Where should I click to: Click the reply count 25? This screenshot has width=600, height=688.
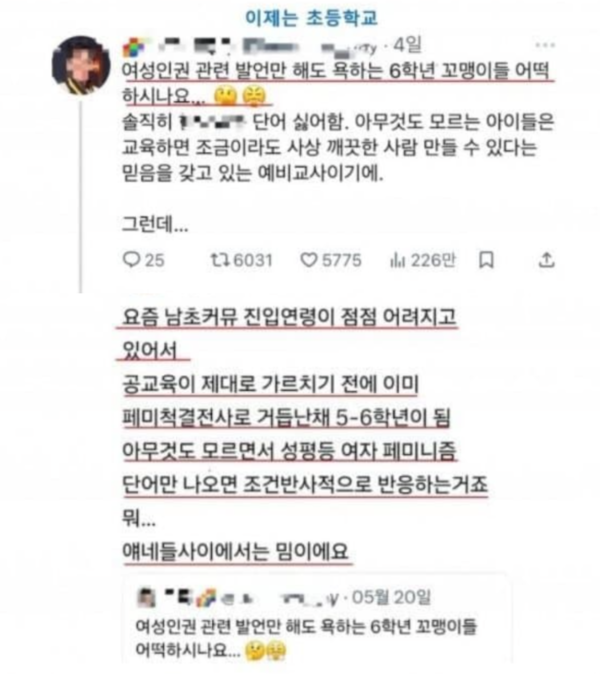pos(154,260)
